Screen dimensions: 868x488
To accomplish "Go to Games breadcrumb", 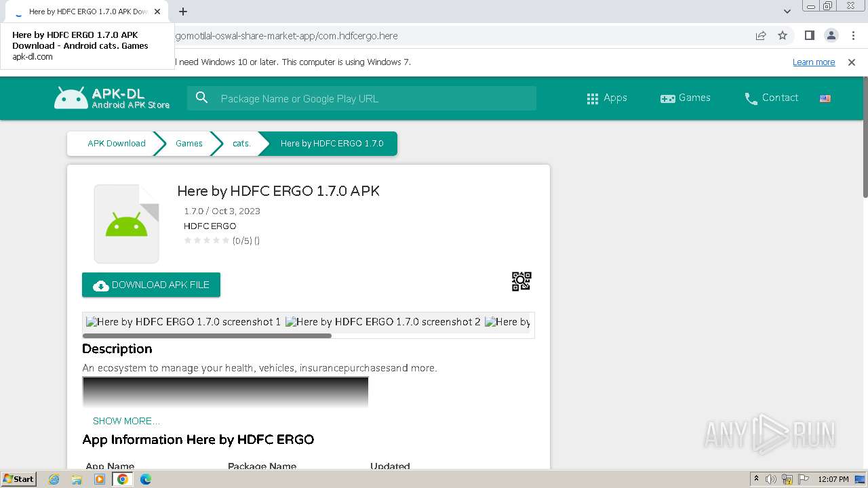I will (x=189, y=144).
